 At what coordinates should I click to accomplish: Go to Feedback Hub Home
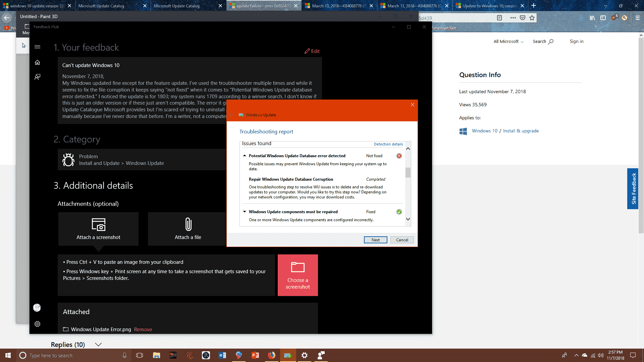(37, 62)
